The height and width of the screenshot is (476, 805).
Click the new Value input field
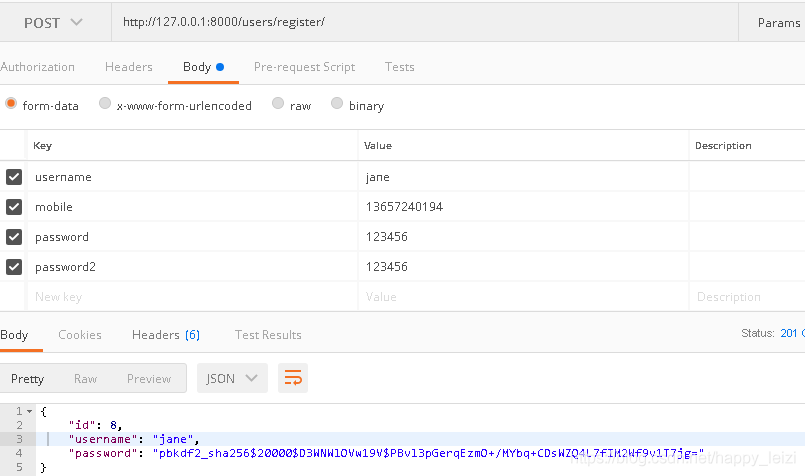click(x=523, y=297)
